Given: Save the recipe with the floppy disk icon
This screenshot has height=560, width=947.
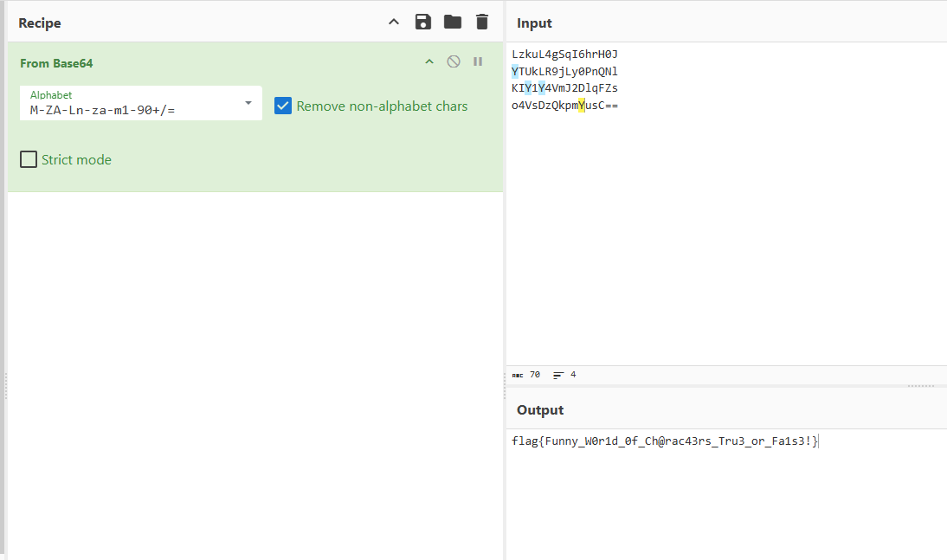Looking at the screenshot, I should 422,23.
